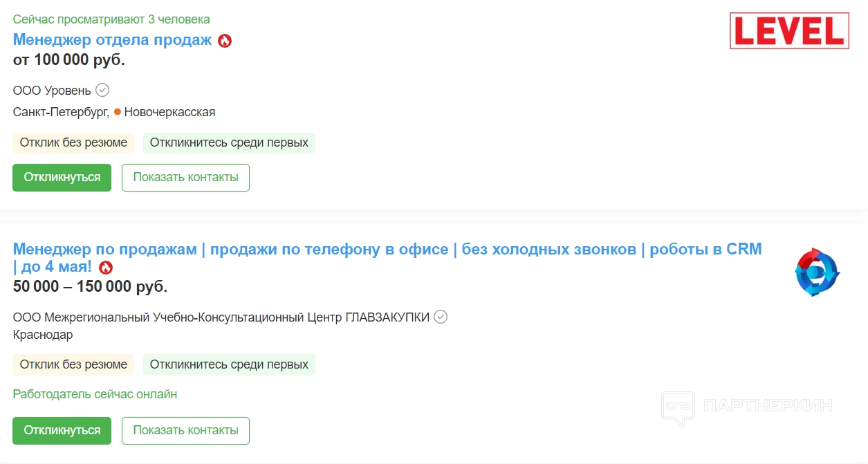Click the 'Работодатель сейчас онлайн' status text
Screen dimensions: 868x464
click(95, 394)
